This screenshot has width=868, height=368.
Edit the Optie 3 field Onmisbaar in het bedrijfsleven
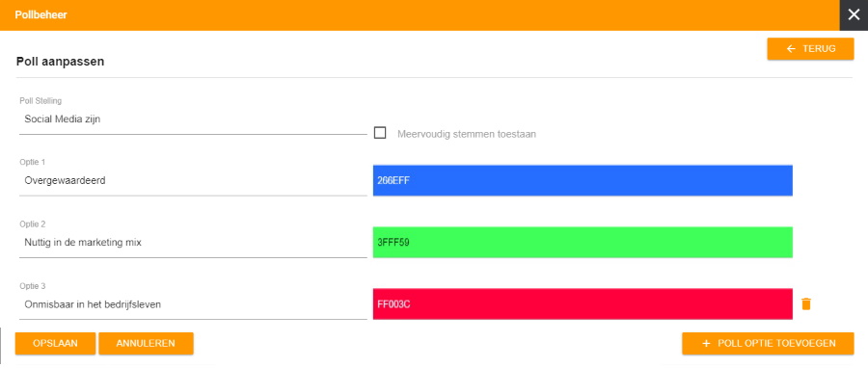tap(193, 304)
